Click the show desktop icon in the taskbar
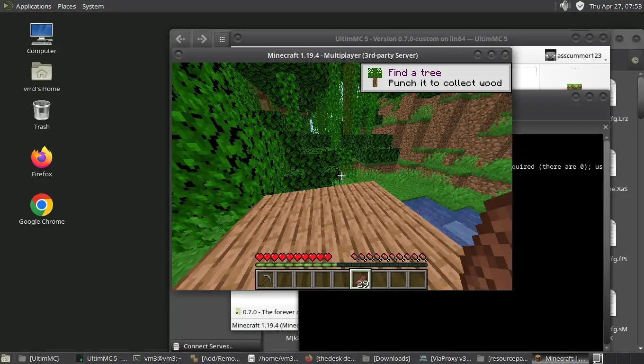 pyautogui.click(x=6, y=358)
